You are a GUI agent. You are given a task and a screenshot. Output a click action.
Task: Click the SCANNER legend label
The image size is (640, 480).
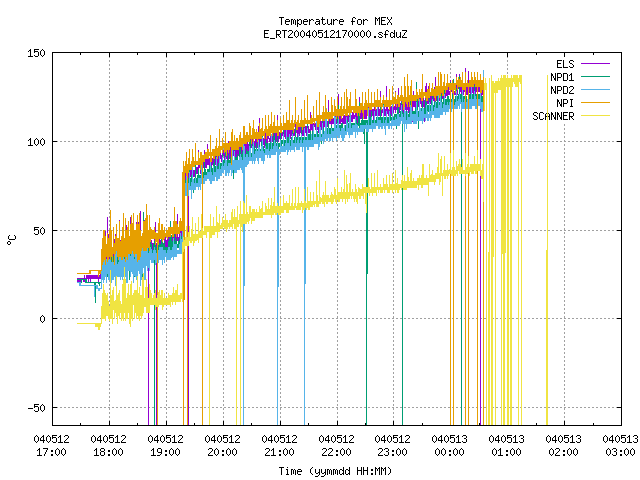[553, 116]
